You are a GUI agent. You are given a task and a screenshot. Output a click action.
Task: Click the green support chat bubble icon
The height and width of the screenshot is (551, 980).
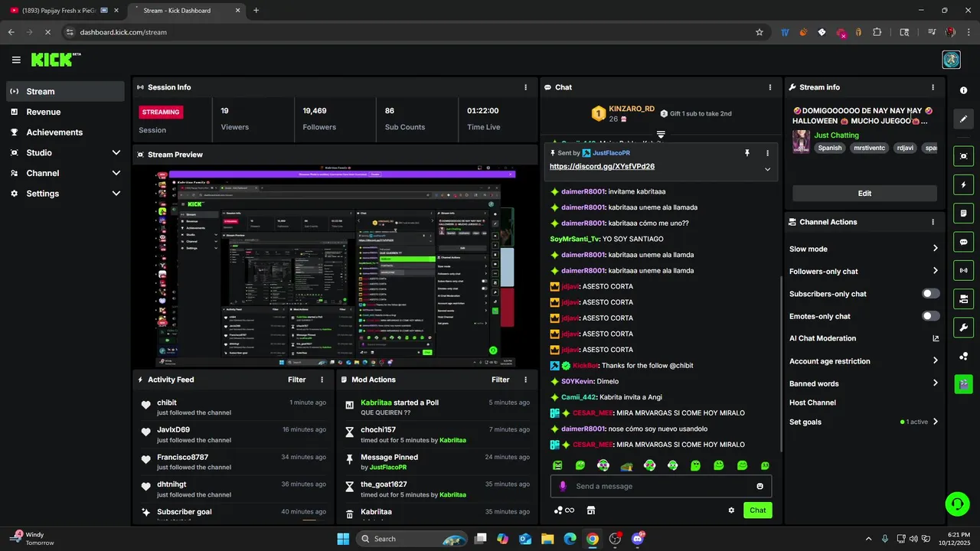(957, 504)
